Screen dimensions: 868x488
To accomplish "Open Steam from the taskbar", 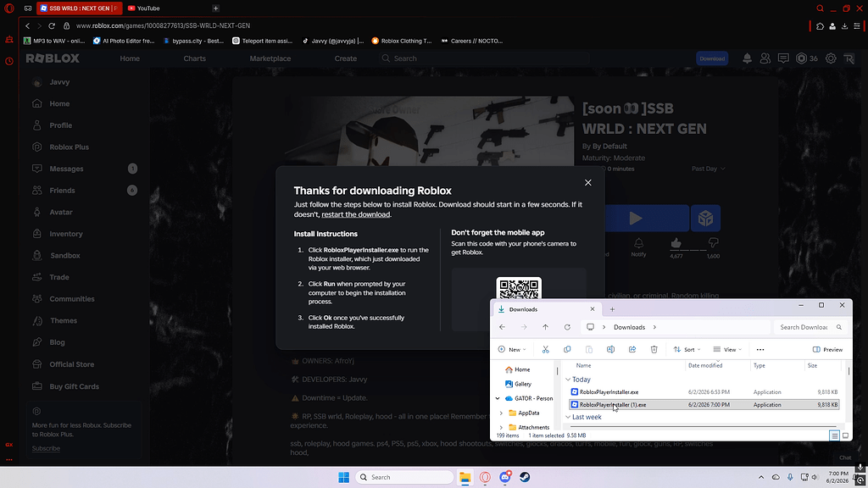I will point(524,477).
